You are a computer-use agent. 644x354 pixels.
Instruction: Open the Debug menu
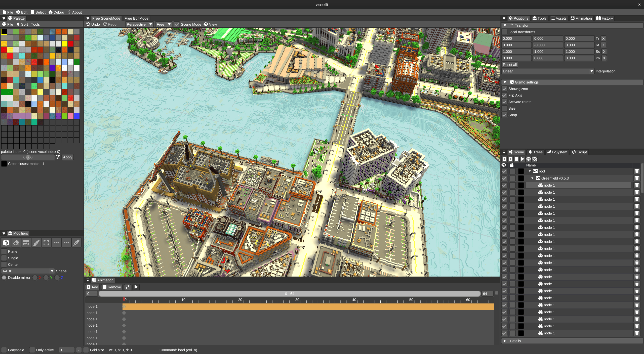point(56,12)
